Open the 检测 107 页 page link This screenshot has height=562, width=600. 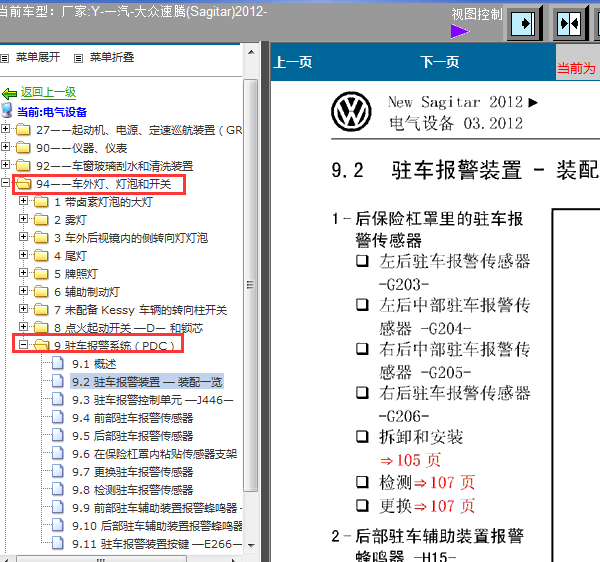pos(445,483)
